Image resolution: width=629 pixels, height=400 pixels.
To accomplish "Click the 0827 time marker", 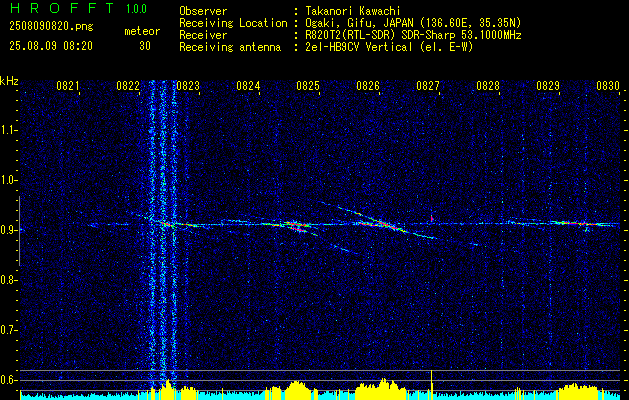I will pyautogui.click(x=428, y=85).
